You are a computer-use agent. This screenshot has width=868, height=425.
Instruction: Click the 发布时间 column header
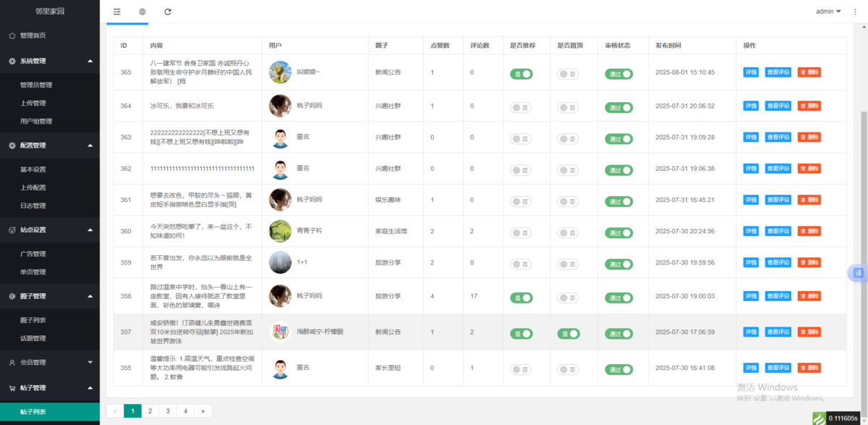[668, 46]
